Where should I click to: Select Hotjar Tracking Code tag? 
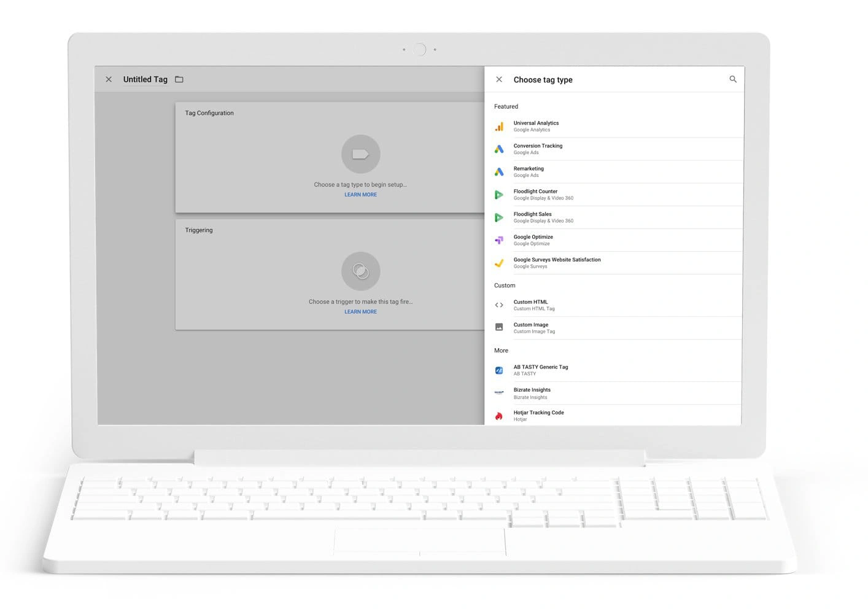[x=618, y=415]
